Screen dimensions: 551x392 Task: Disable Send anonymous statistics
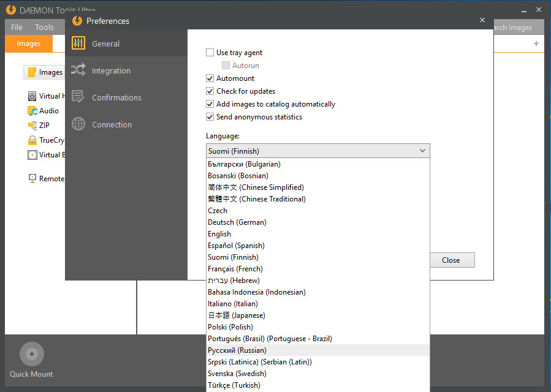pos(210,117)
